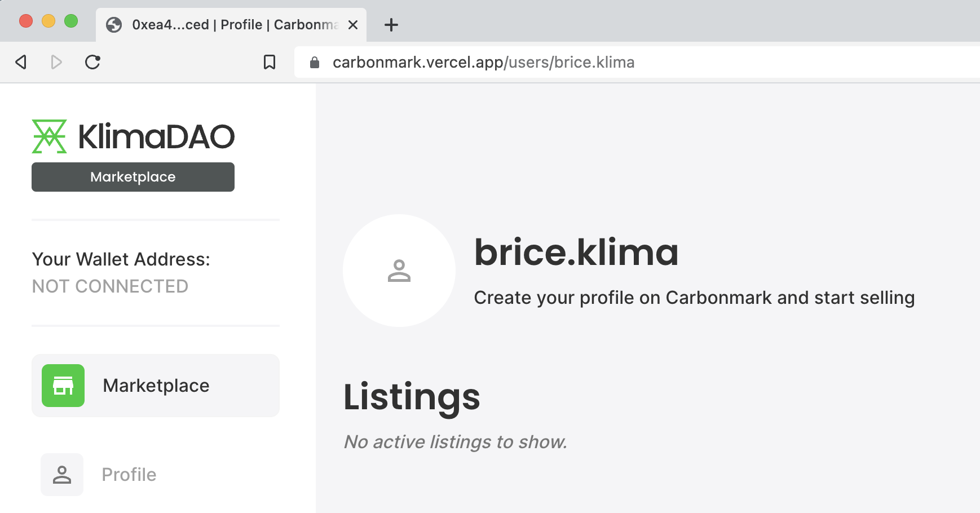Click the NOT CONNECTED wallet status text
The image size is (980, 513).
tap(110, 286)
